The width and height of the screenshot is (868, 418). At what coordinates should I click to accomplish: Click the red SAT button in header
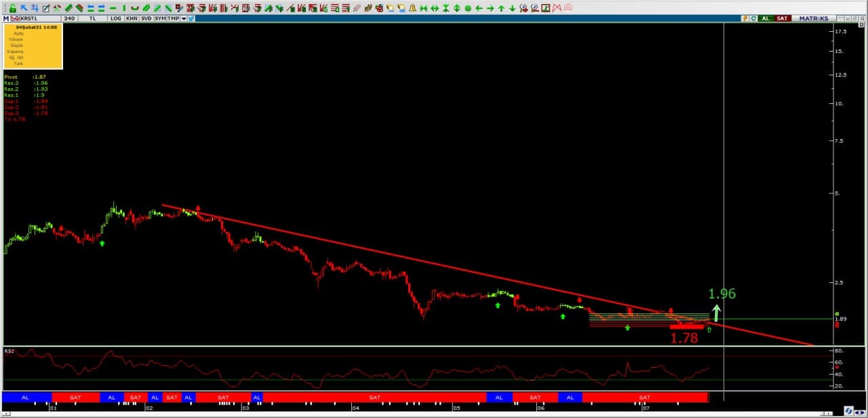click(x=782, y=18)
